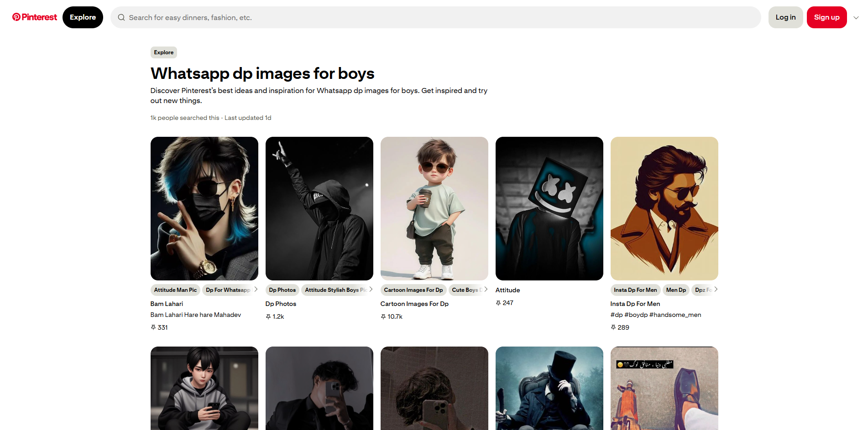This screenshot has width=868, height=430.
Task: Focus the search field for easy dinners
Action: click(x=435, y=17)
